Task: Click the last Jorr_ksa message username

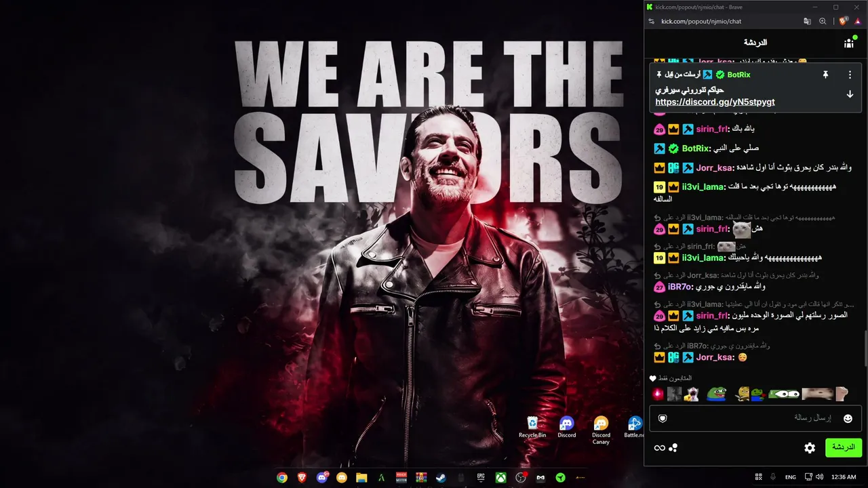Action: pos(715,357)
